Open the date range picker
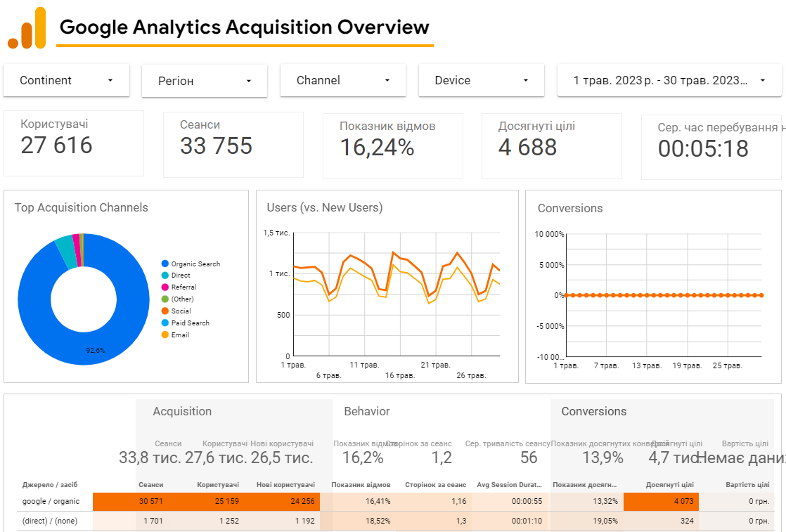786x532 pixels. pyautogui.click(x=669, y=81)
